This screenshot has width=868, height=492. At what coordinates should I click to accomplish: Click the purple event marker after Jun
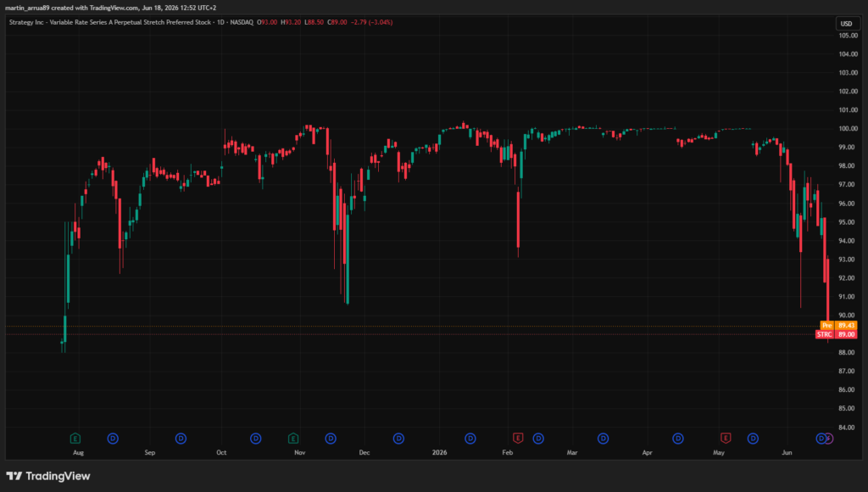pos(829,439)
